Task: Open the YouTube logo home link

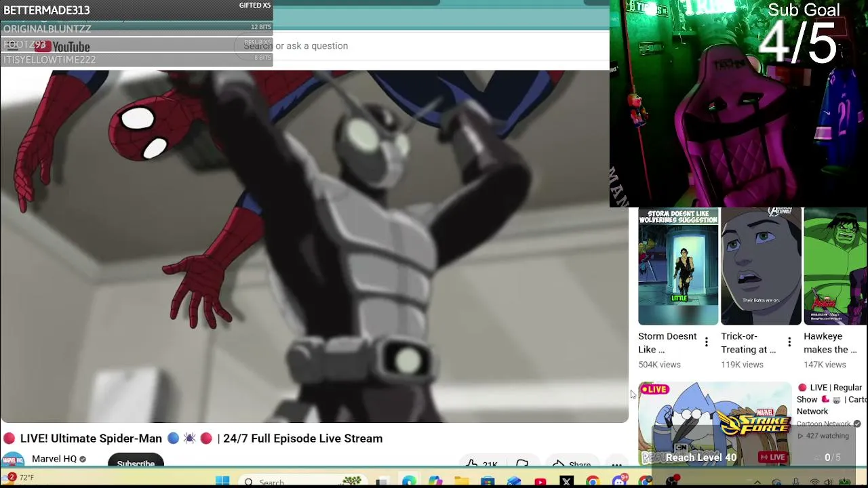Action: point(62,46)
